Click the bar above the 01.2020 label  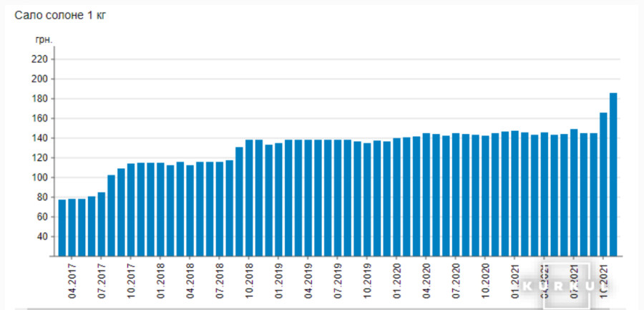[397, 197]
